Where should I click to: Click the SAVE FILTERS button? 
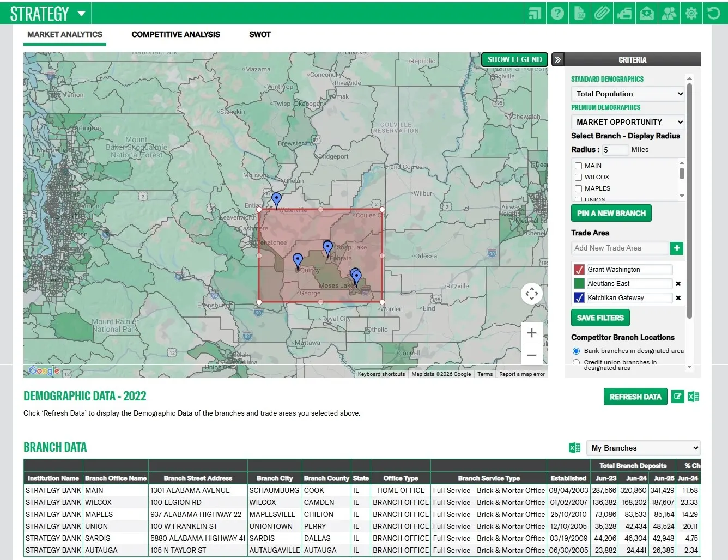(600, 318)
